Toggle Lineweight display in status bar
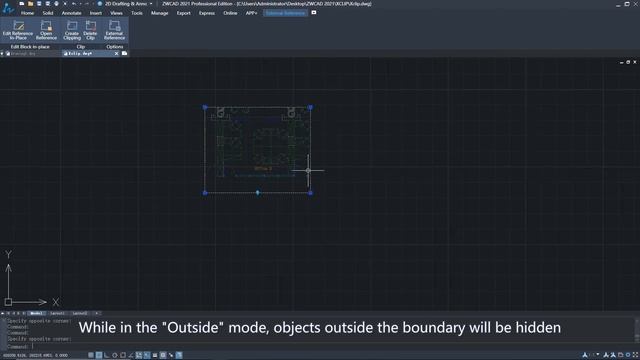 pyautogui.click(x=155, y=355)
